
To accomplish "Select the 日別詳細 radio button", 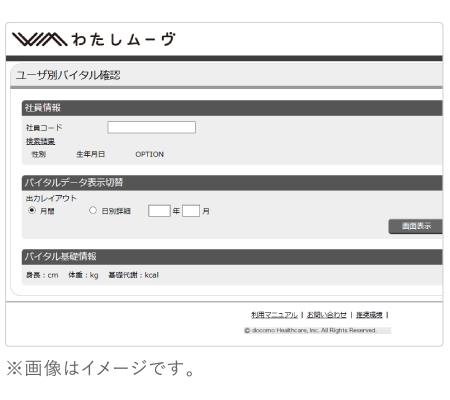I will [x=93, y=210].
